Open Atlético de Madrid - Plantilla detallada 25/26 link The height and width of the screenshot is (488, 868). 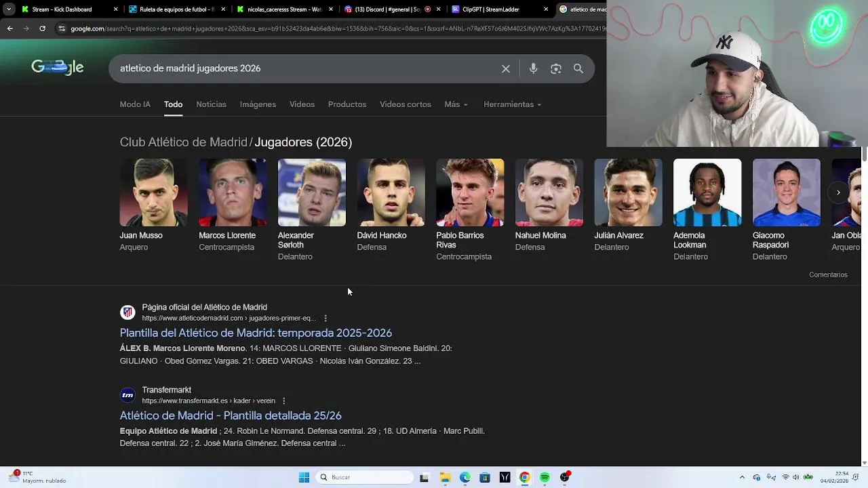click(x=231, y=415)
